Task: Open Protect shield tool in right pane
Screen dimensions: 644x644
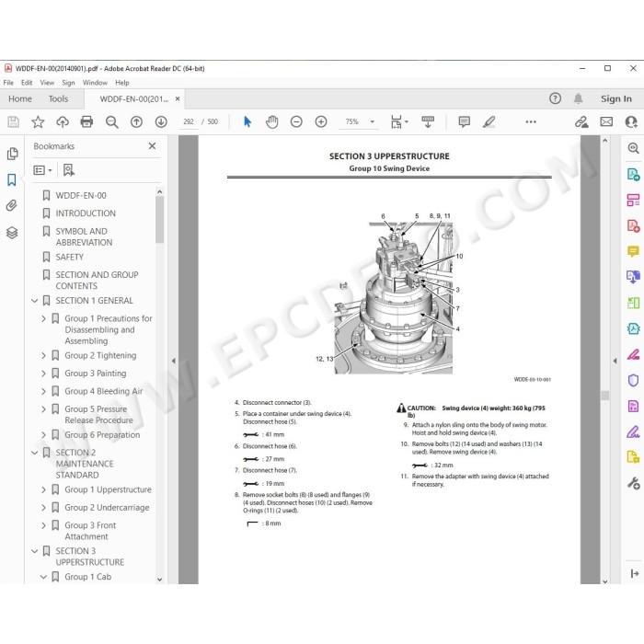Action: pyautogui.click(x=633, y=380)
